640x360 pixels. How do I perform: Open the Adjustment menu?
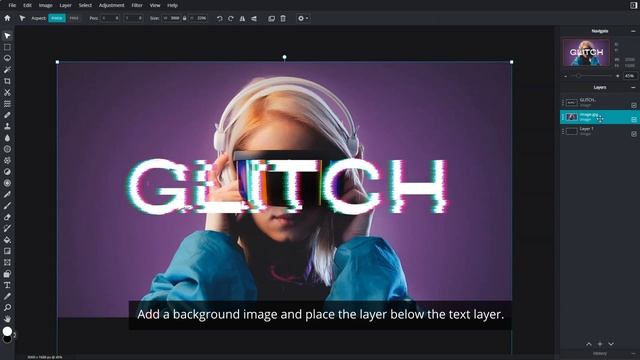(111, 5)
